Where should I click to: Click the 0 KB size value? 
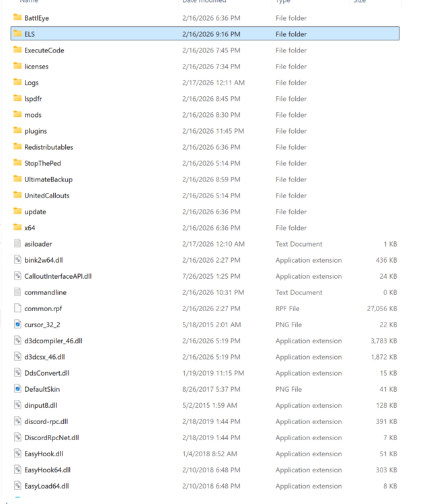(x=390, y=292)
